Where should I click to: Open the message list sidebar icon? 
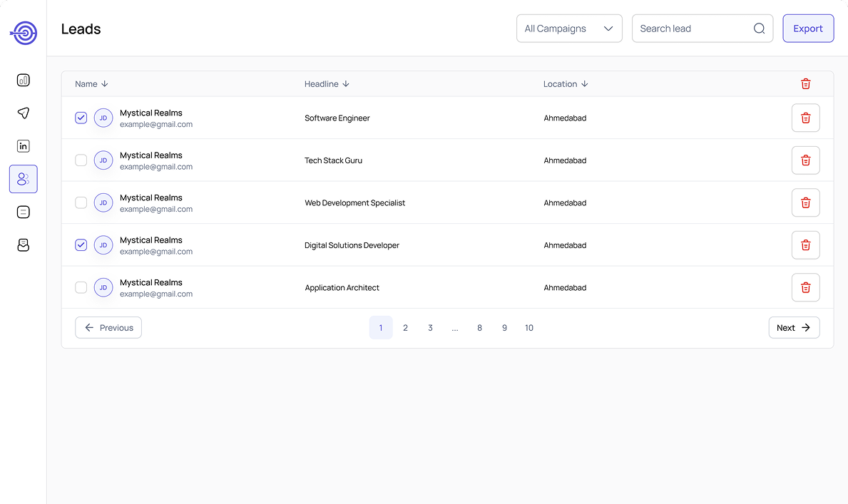pos(24,212)
